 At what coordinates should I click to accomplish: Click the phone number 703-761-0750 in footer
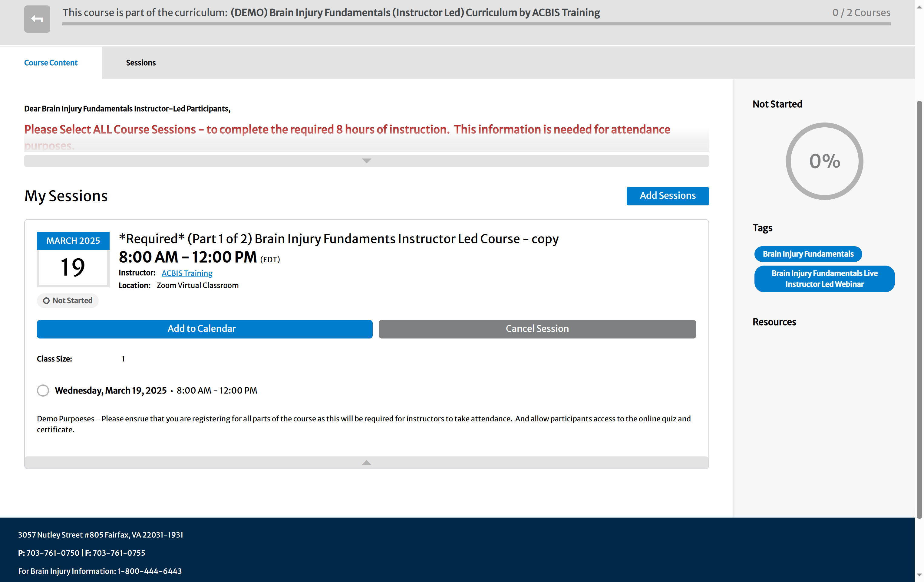pos(53,553)
